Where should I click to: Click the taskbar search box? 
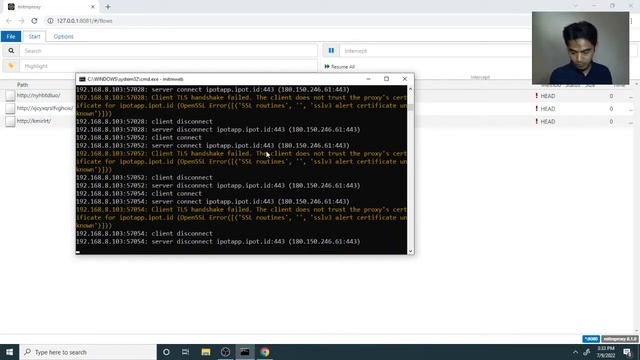point(88,352)
